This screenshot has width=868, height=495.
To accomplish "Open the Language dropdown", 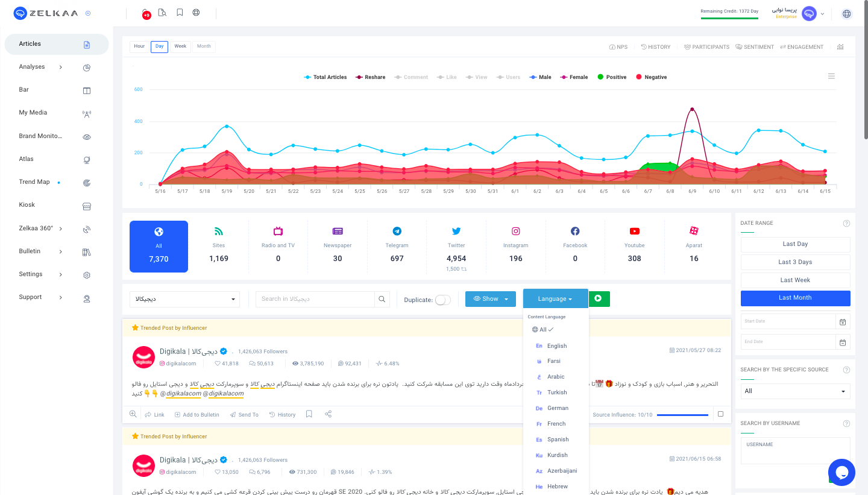I will (555, 298).
